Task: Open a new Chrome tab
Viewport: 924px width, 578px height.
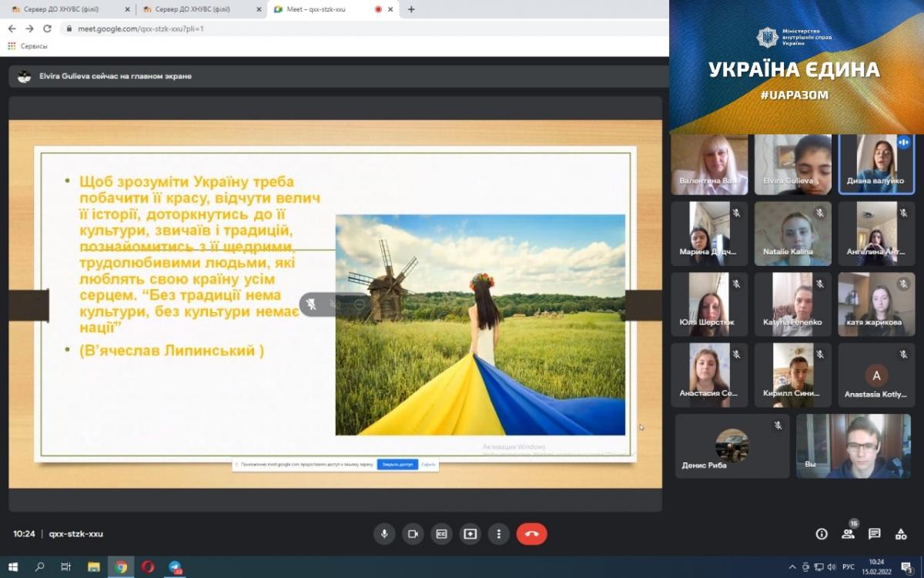Action: pyautogui.click(x=411, y=9)
